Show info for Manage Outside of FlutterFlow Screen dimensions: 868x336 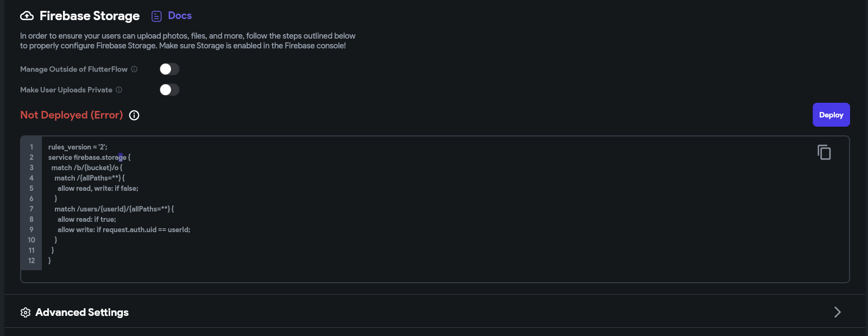[134, 69]
